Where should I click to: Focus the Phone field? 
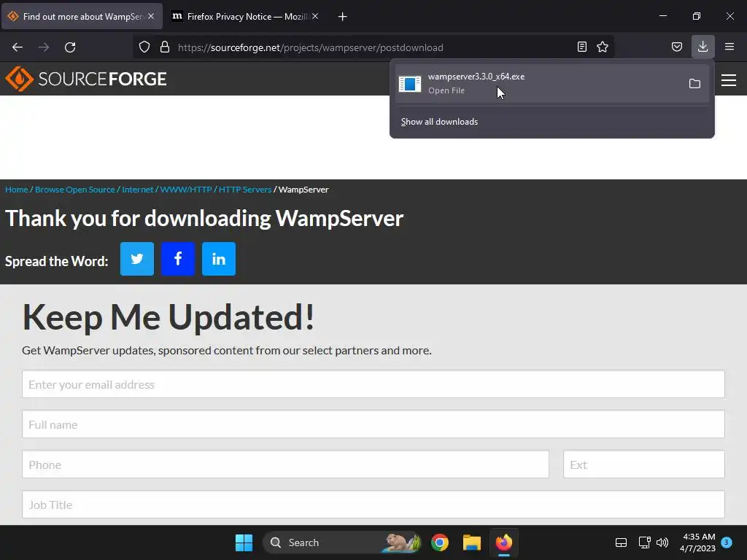coord(285,464)
